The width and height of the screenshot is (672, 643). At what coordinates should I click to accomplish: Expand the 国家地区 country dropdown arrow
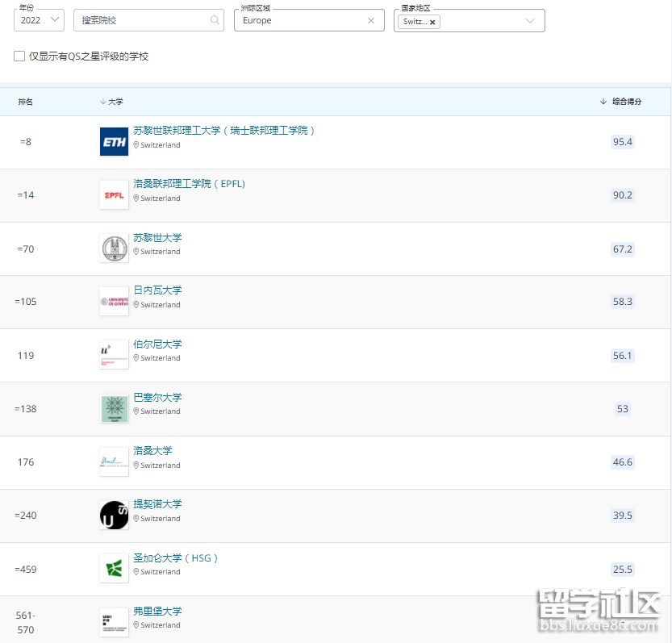(530, 21)
